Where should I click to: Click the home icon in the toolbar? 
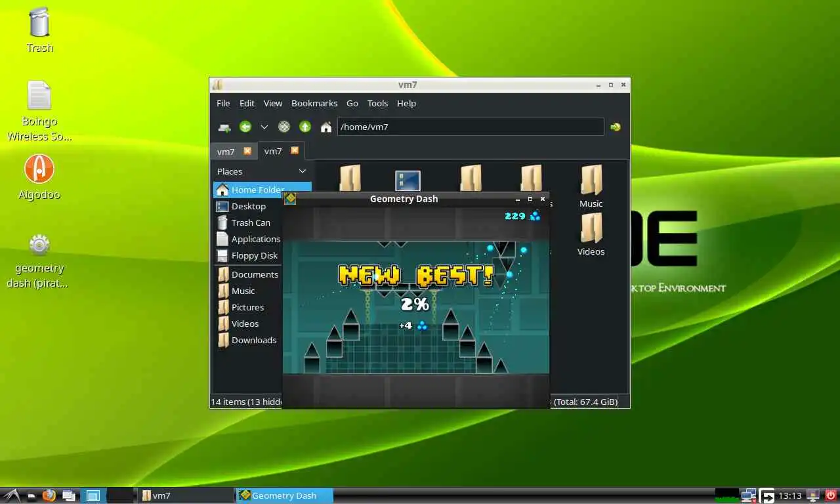point(325,127)
